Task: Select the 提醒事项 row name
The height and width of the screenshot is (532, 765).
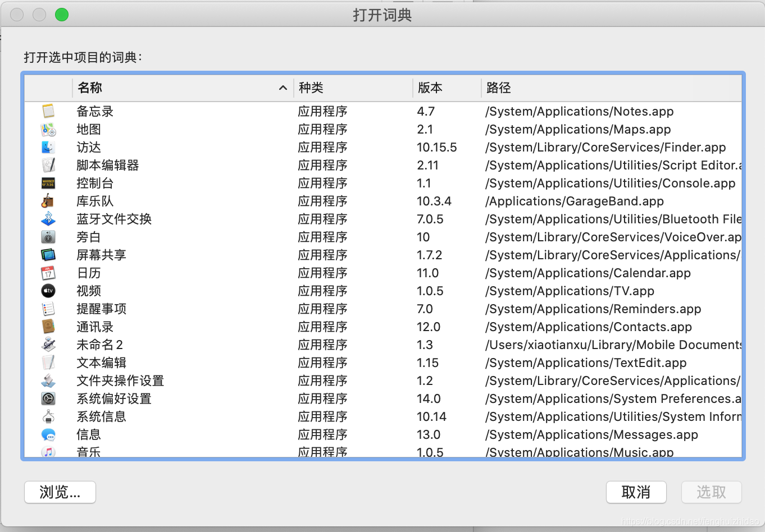Action: [x=101, y=309]
